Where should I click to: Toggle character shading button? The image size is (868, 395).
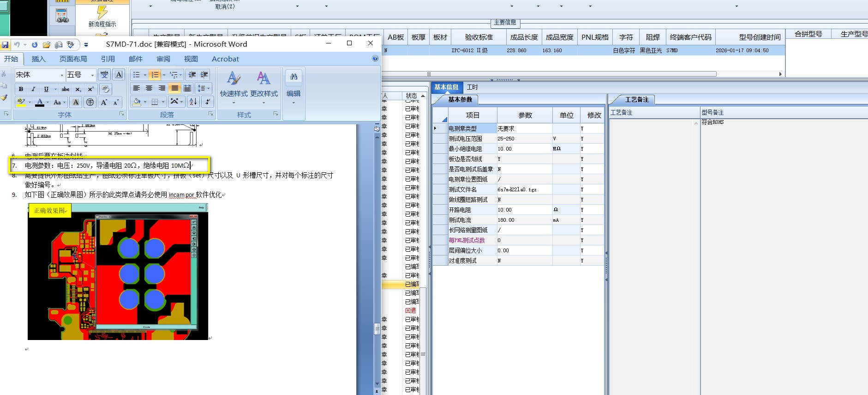click(76, 102)
